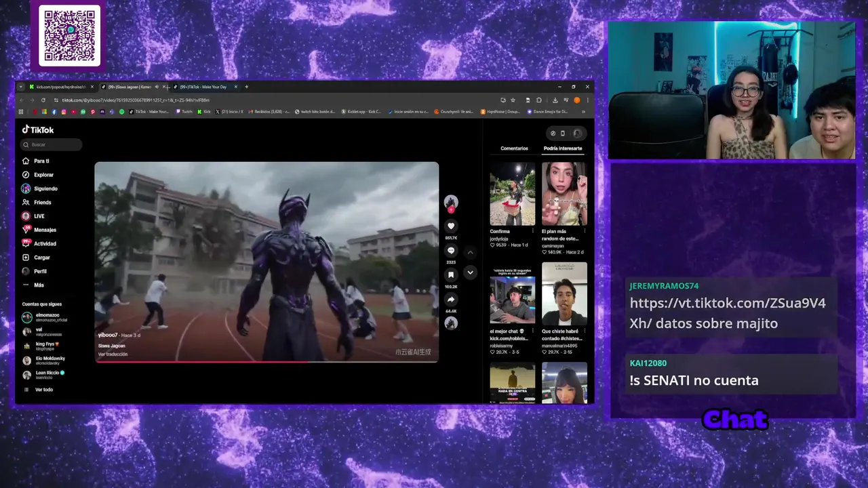Open options menu for the Confirma video
Viewport: 868px width, 488px height.
click(x=533, y=231)
